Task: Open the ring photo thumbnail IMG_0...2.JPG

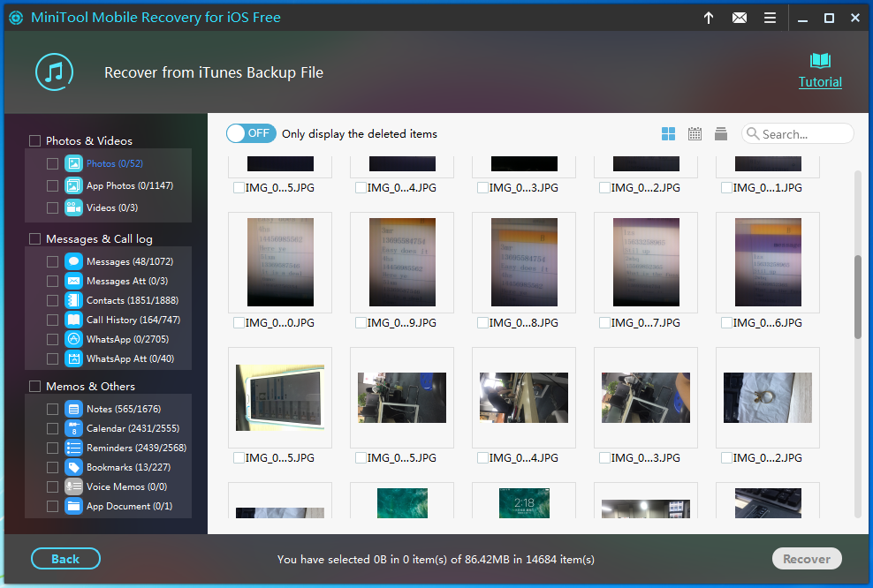Action: [x=768, y=397]
